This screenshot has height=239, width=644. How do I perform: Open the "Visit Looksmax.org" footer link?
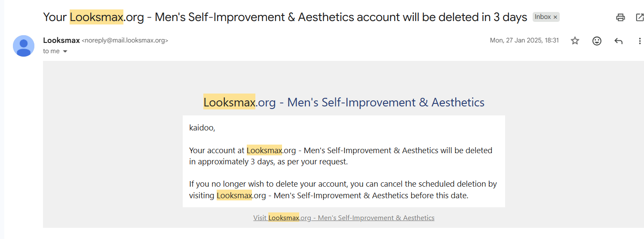pos(344,218)
